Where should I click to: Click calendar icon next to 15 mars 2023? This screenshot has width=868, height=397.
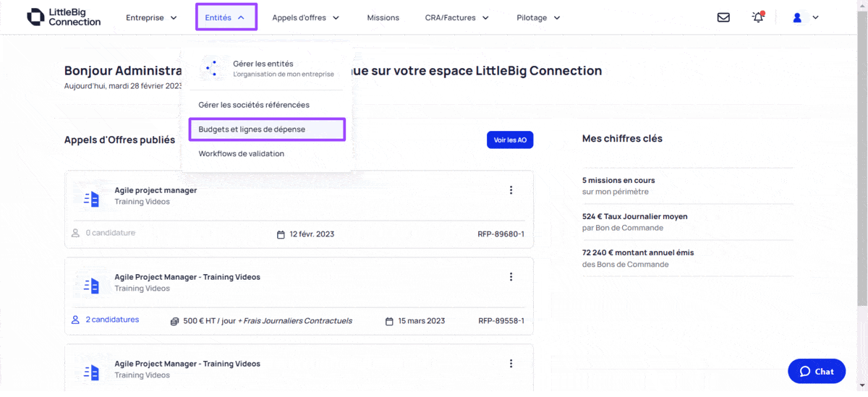389,321
